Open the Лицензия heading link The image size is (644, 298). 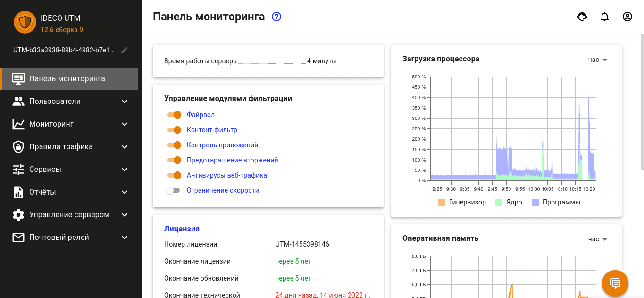tap(182, 229)
